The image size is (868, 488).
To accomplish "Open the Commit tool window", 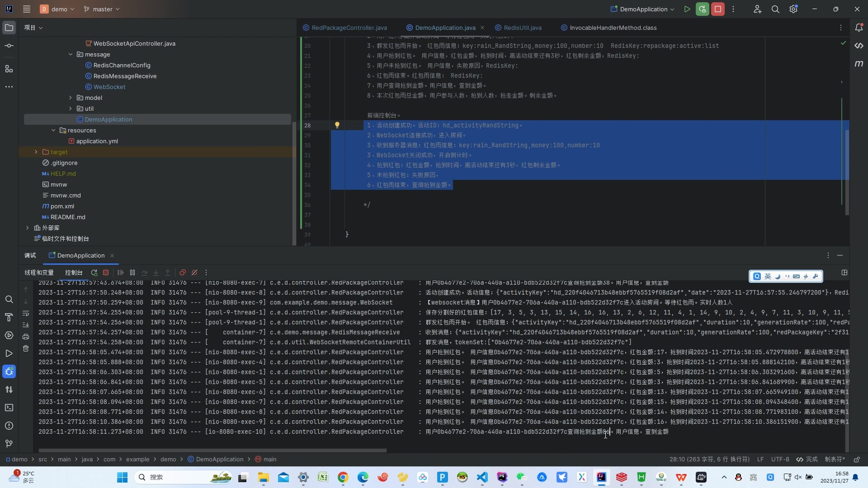I will click(x=9, y=45).
